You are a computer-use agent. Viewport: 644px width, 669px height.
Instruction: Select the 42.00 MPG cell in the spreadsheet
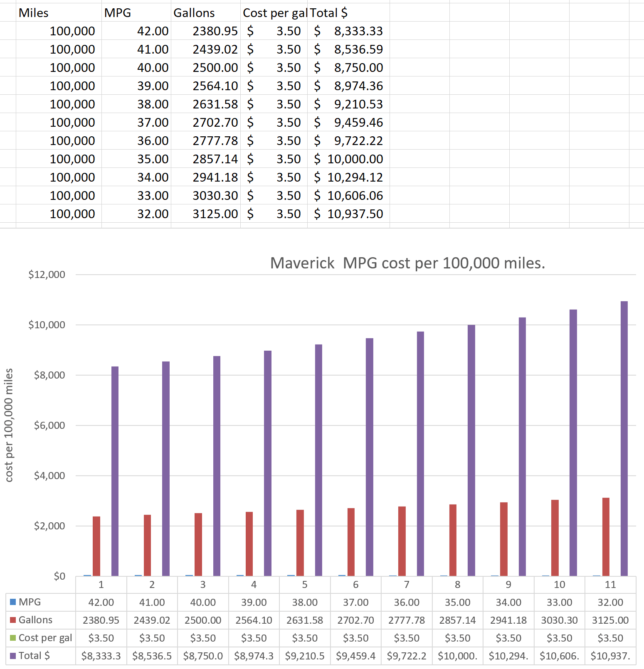tap(136, 31)
